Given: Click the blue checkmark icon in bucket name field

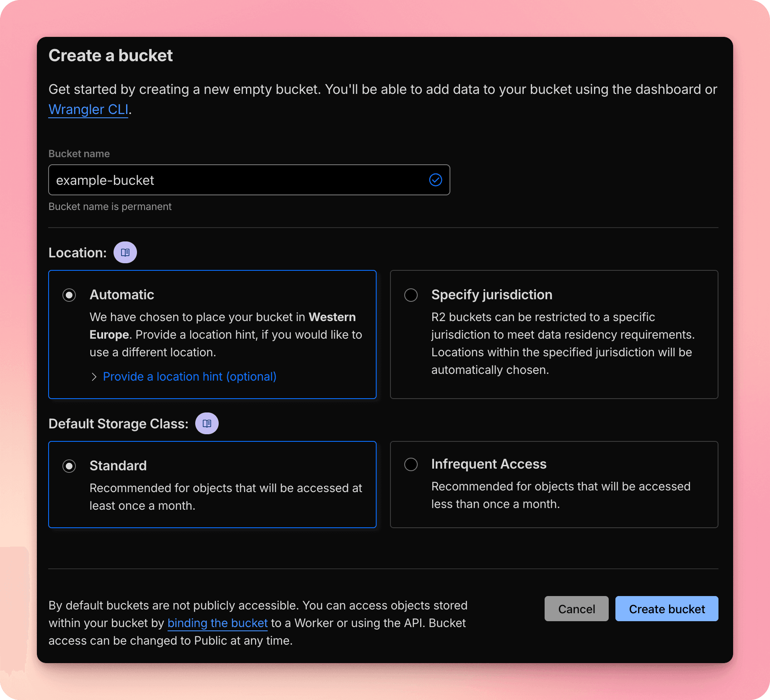Looking at the screenshot, I should [x=435, y=180].
